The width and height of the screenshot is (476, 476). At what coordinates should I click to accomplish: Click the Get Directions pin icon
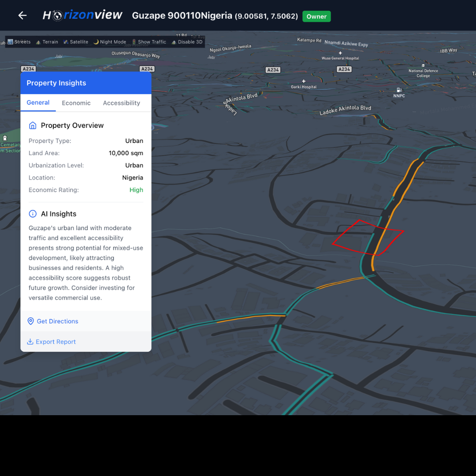coord(31,321)
